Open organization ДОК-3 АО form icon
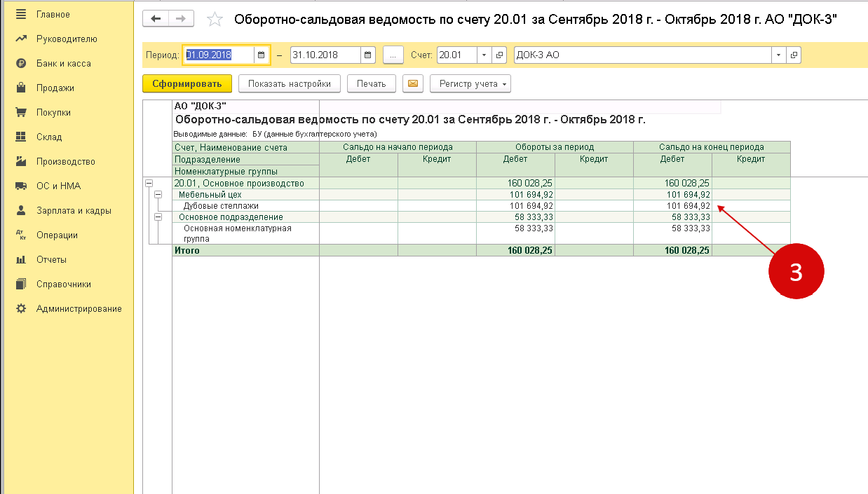Viewport: 868px width, 494px height. click(794, 55)
